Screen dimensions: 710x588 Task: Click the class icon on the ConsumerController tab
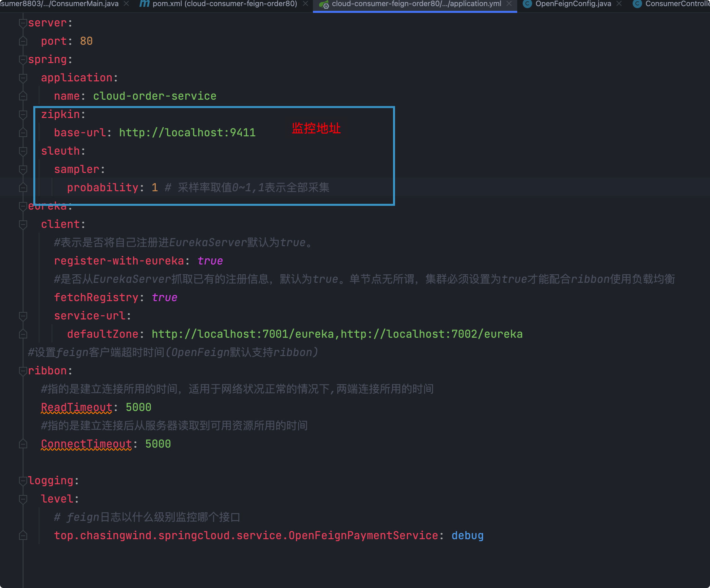point(637,4)
